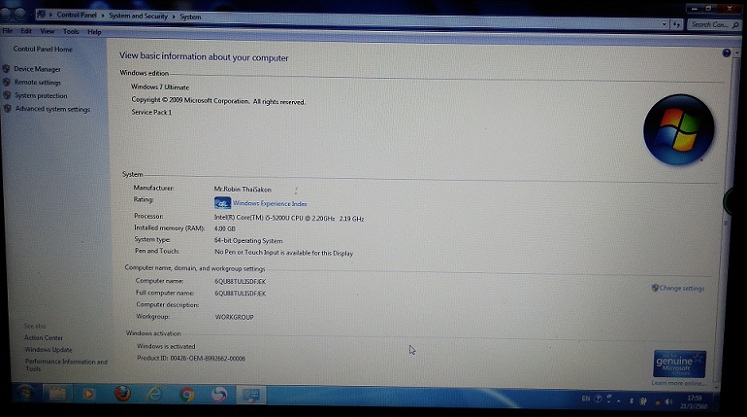Open the blue swirl app on taskbar

pyautogui.click(x=219, y=395)
